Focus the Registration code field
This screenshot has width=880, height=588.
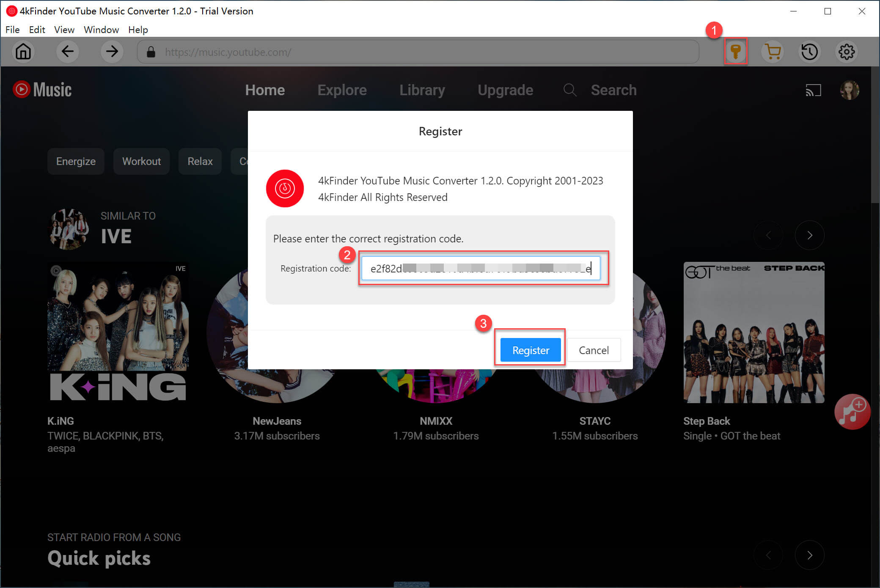click(481, 268)
